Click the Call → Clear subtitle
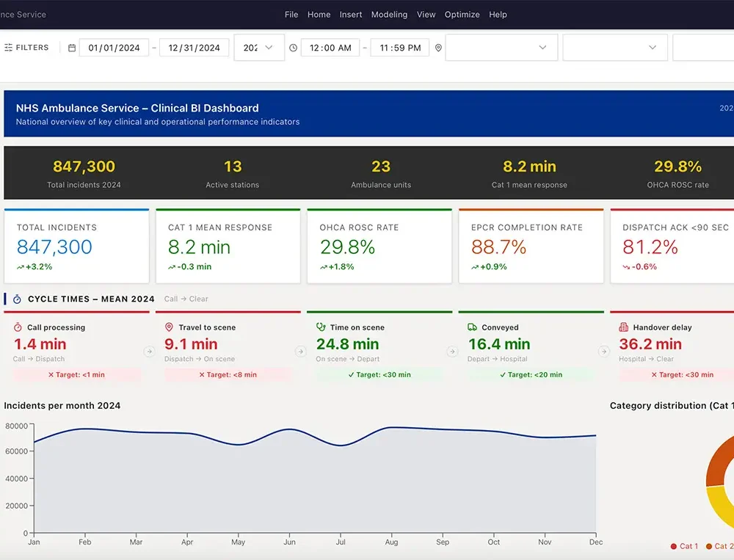The image size is (734, 560). coord(186,299)
